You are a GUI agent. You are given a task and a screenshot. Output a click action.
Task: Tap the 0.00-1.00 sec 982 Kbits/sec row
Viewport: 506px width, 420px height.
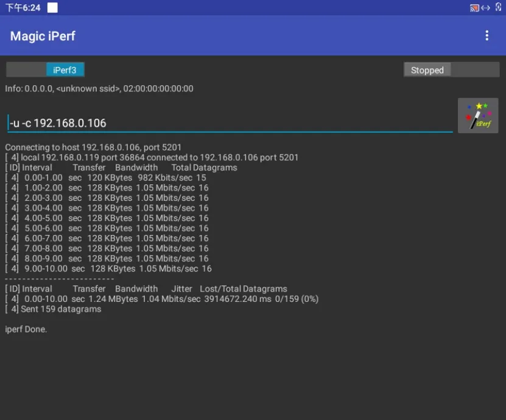pyautogui.click(x=105, y=178)
